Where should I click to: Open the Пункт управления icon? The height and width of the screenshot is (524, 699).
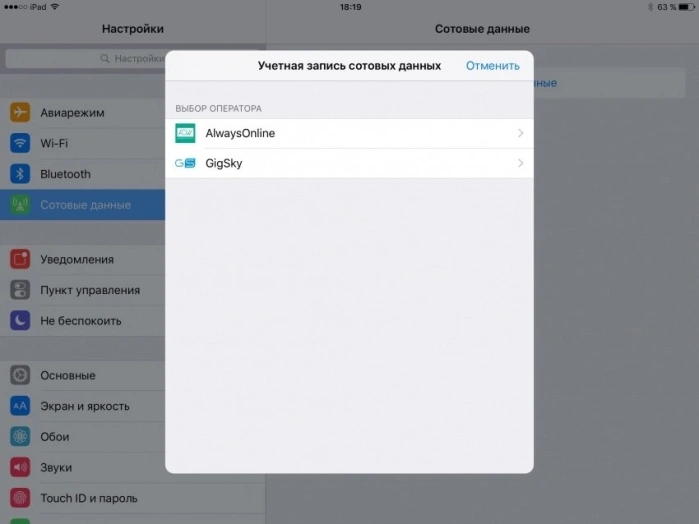pos(20,290)
